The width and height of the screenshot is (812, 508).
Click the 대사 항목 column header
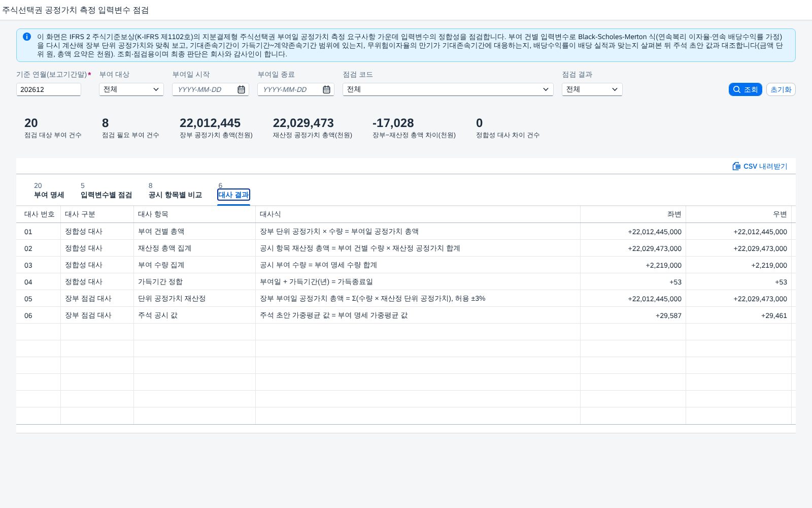[x=195, y=214]
